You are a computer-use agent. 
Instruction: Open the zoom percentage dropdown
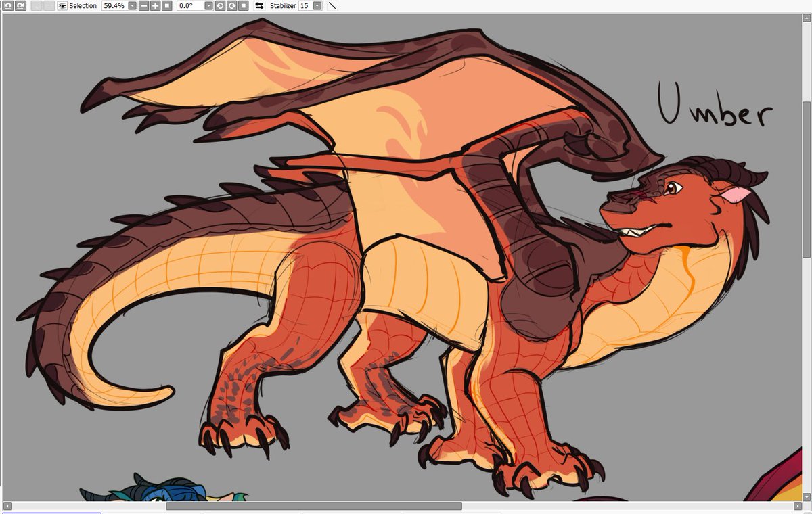point(132,5)
